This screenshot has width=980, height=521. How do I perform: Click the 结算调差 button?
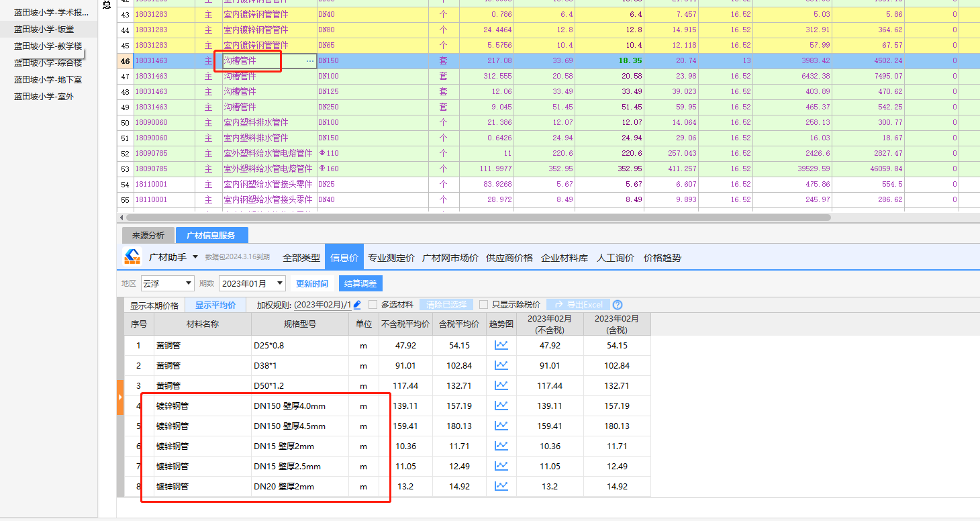point(360,283)
